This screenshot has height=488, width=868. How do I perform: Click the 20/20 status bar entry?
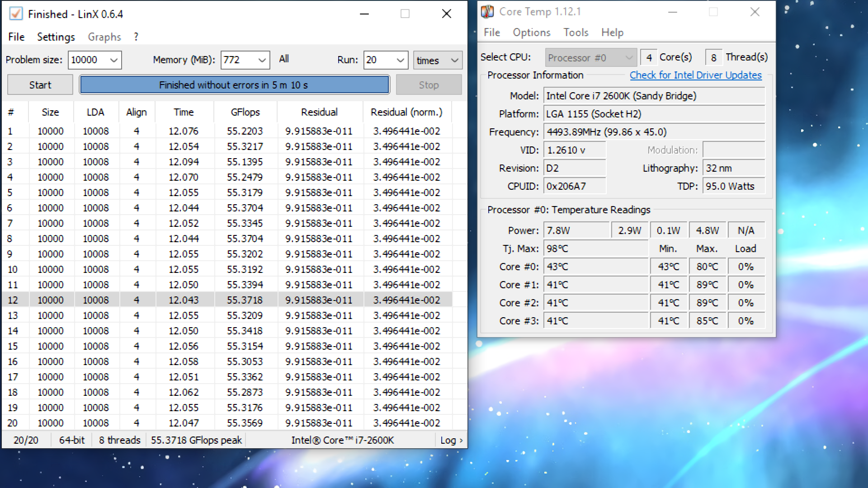26,440
